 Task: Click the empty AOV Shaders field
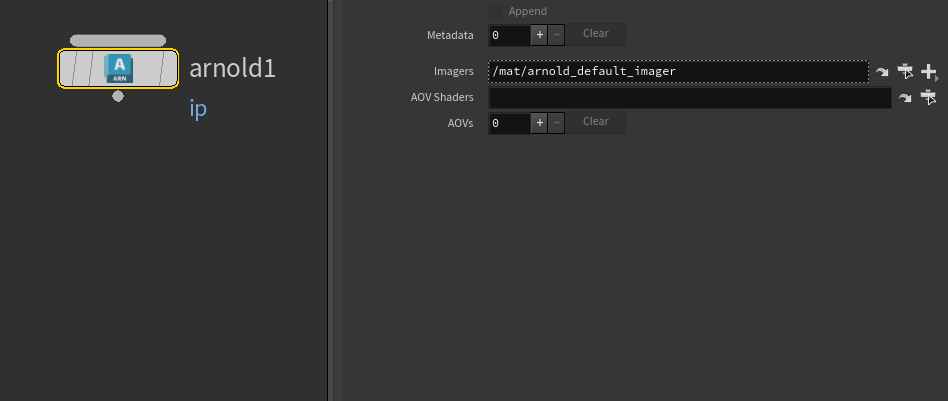coord(689,98)
